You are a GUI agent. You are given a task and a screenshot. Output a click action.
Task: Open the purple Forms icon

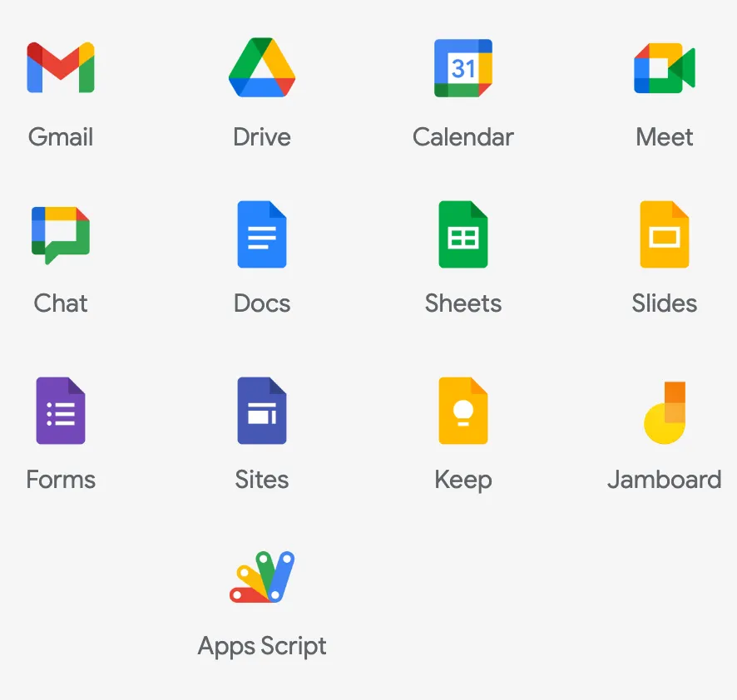coord(61,411)
